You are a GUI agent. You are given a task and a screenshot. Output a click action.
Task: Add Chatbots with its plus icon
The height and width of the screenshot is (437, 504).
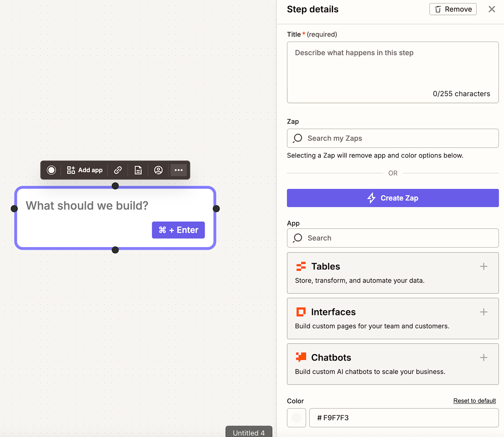[484, 357]
